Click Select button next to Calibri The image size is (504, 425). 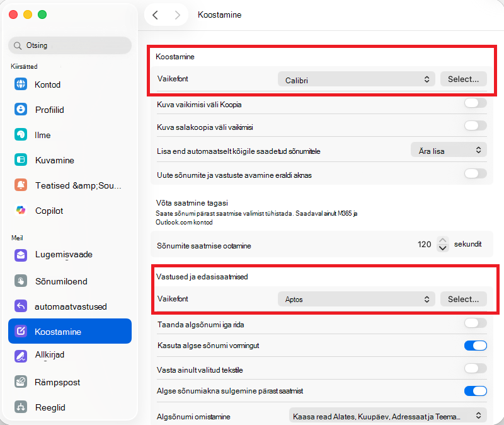(463, 79)
